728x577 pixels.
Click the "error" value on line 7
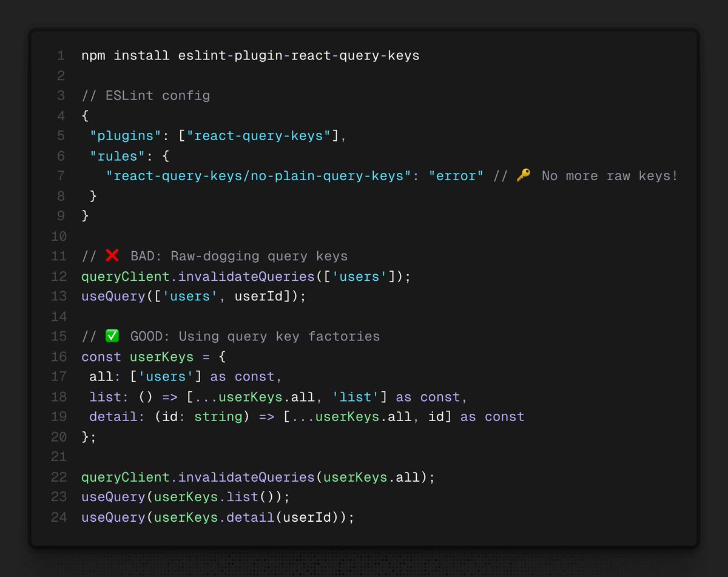point(456,176)
